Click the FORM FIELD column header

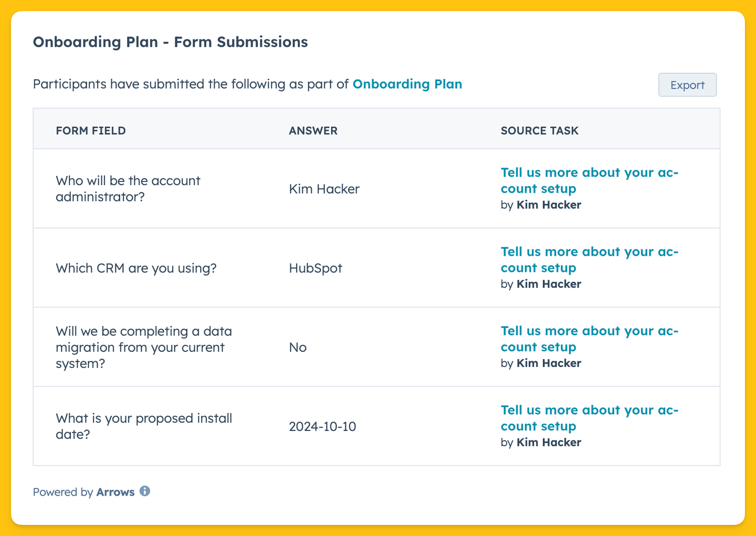pos(91,131)
